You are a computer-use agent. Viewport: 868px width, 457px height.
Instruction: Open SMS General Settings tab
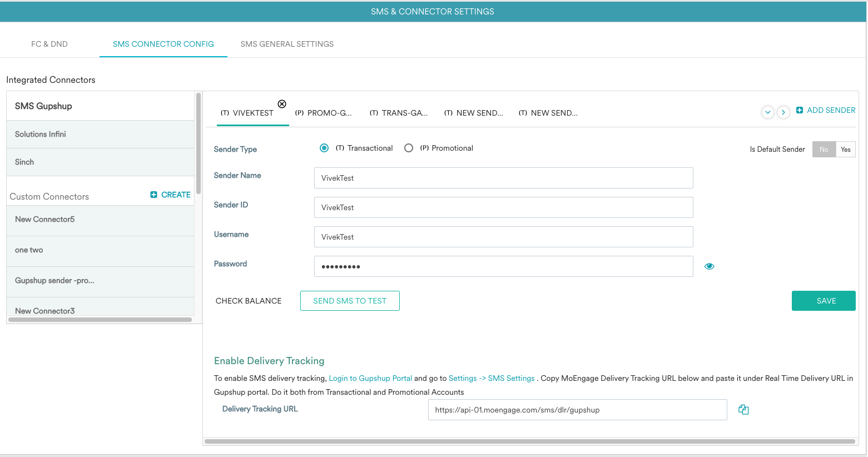click(287, 44)
